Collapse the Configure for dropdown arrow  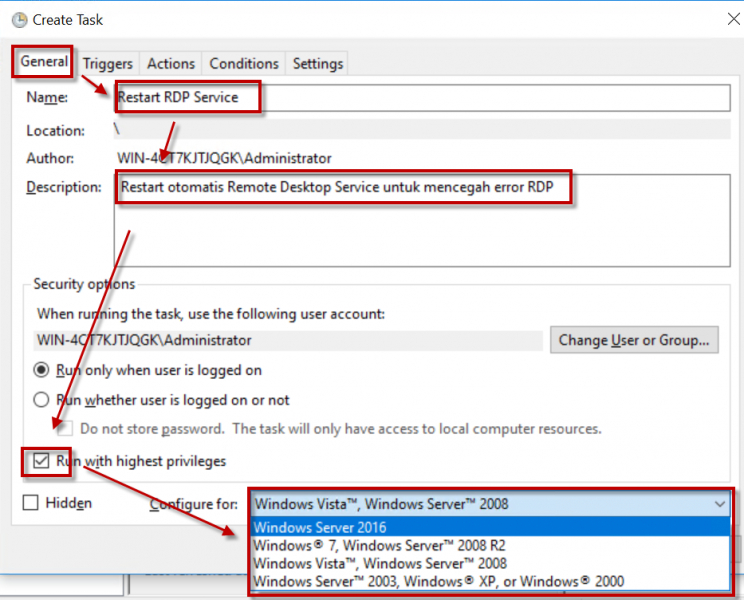point(719,504)
